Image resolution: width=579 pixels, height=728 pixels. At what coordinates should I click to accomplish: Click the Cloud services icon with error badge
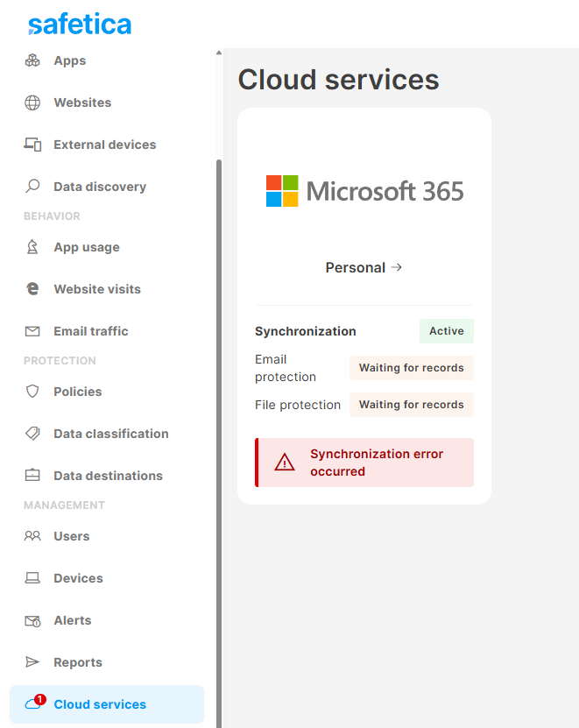pyautogui.click(x=32, y=704)
